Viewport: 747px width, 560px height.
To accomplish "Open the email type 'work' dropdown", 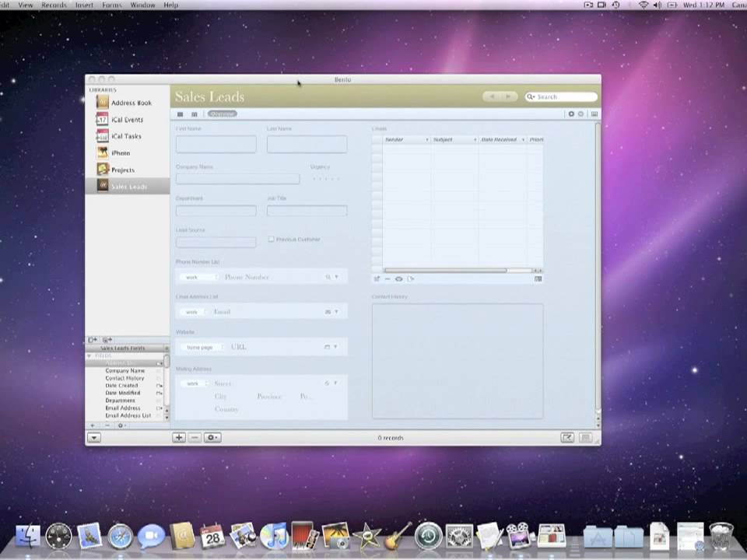I will point(195,312).
